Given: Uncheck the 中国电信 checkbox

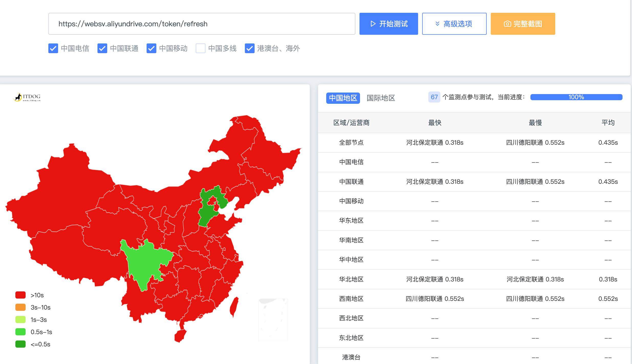Looking at the screenshot, I should click(53, 48).
